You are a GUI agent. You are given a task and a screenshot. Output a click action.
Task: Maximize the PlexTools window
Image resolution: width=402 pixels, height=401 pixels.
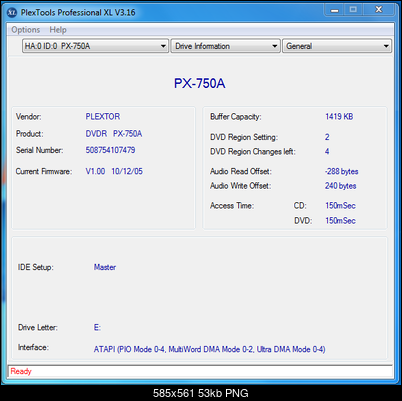354,10
